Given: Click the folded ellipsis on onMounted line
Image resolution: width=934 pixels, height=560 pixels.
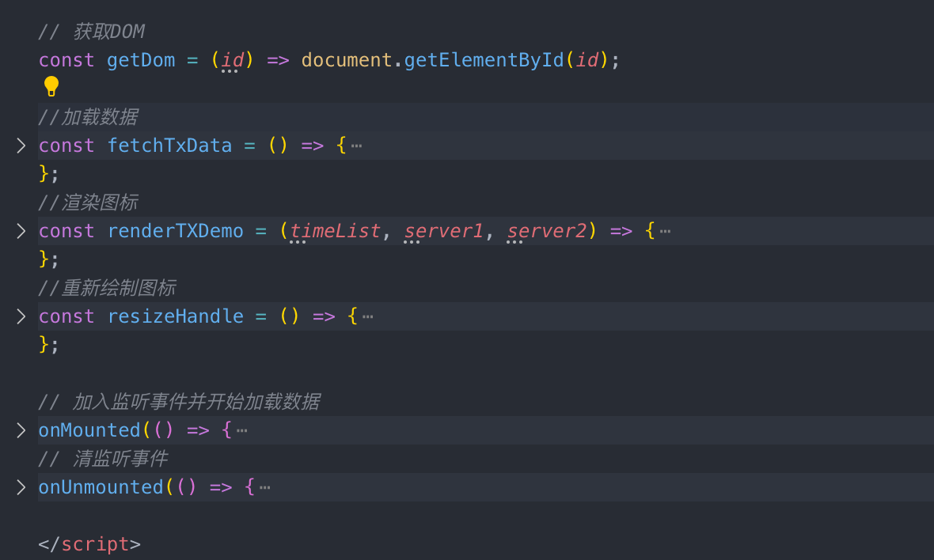Looking at the screenshot, I should point(242,431).
